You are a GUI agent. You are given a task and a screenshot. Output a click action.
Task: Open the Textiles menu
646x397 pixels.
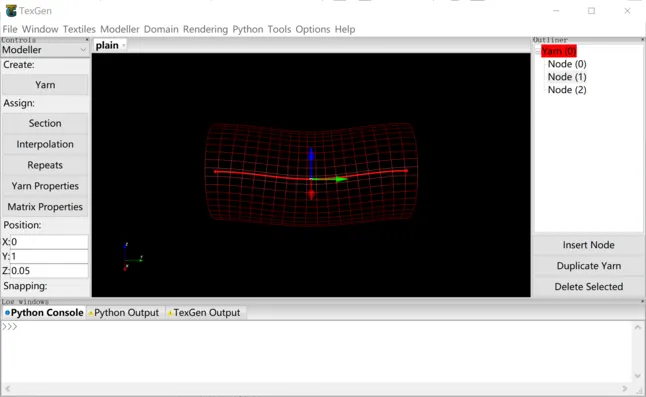(79, 29)
